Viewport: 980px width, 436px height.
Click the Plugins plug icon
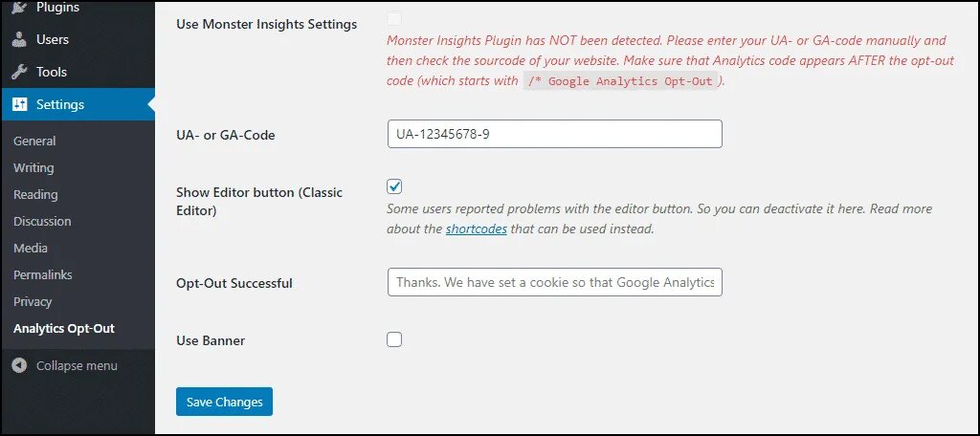pos(19,8)
